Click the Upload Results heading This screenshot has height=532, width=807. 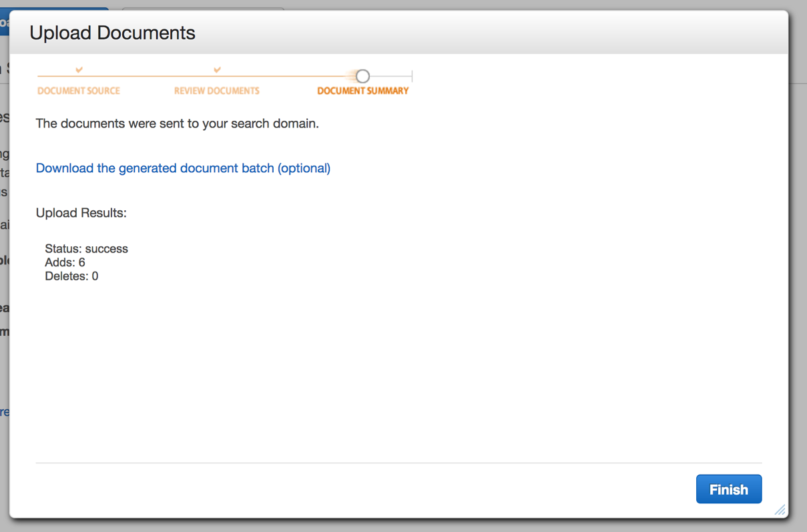(81, 213)
